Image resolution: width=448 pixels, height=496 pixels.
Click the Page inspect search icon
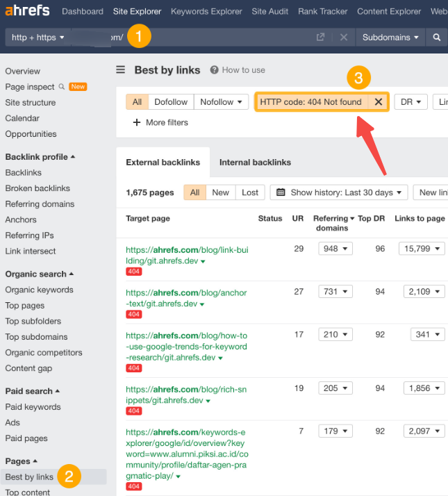coord(62,87)
